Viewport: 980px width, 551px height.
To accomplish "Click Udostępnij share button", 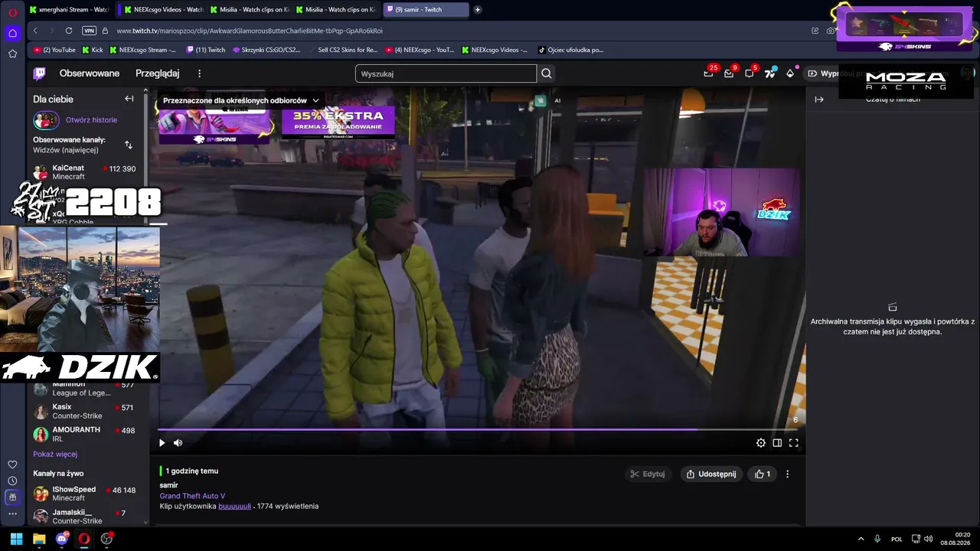I will click(710, 474).
